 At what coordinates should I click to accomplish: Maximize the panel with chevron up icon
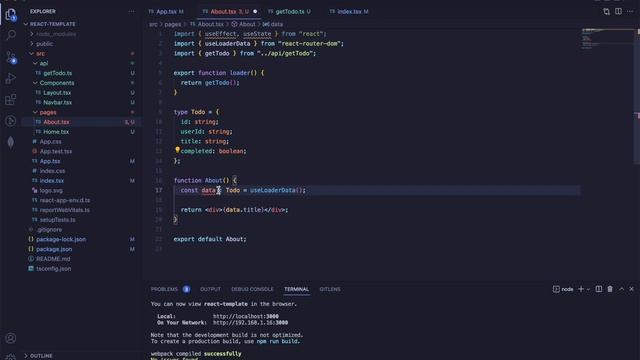pyautogui.click(x=621, y=289)
